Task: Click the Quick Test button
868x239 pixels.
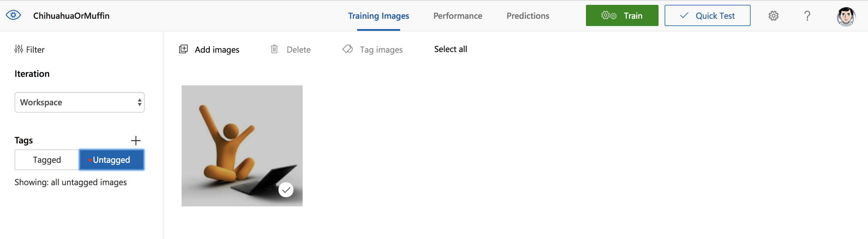Action: 707,16
